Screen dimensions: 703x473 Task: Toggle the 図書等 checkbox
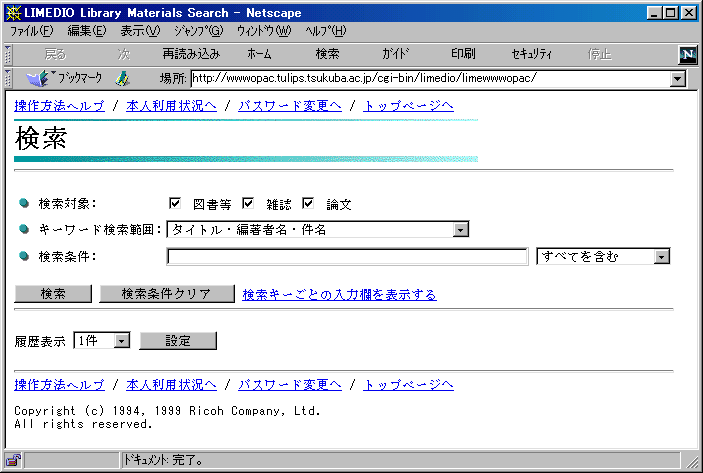pos(175,203)
